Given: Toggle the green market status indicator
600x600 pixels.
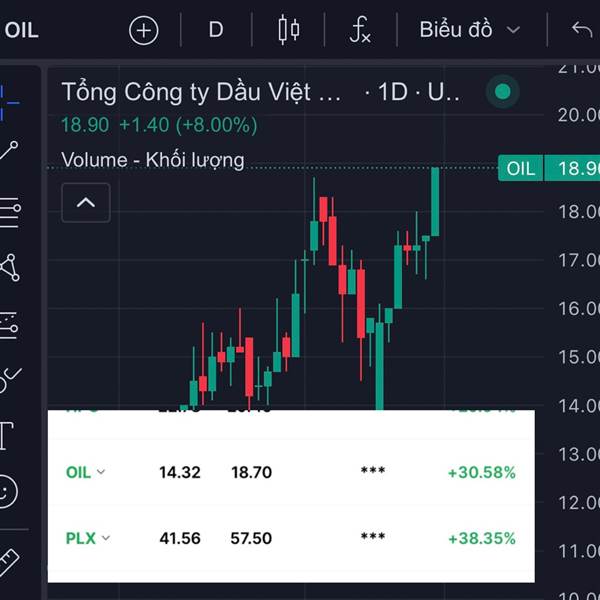Looking at the screenshot, I should click(x=503, y=93).
